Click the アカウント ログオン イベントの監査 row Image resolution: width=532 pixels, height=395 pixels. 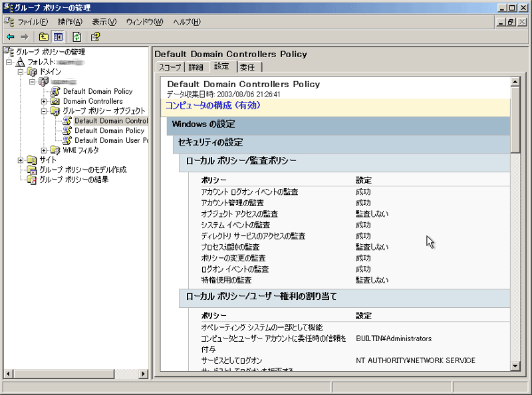(x=355, y=192)
